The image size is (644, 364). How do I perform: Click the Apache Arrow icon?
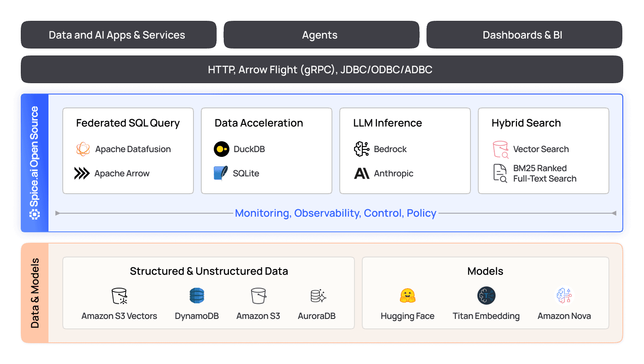pyautogui.click(x=82, y=173)
